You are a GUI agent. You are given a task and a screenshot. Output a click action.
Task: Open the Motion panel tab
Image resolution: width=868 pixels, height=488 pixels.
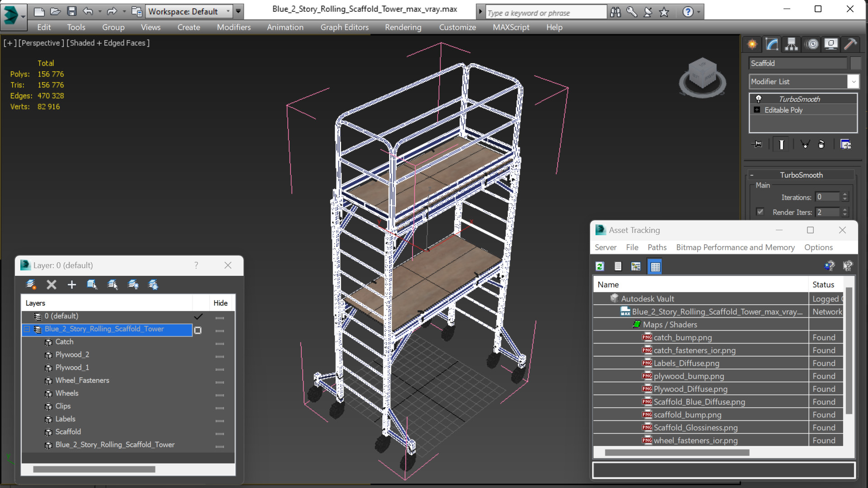point(812,44)
